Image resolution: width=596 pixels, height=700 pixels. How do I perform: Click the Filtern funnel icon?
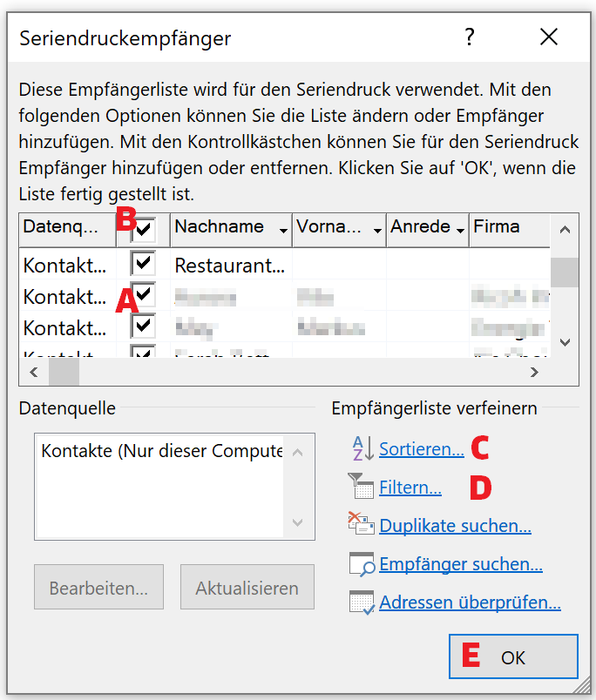click(361, 487)
